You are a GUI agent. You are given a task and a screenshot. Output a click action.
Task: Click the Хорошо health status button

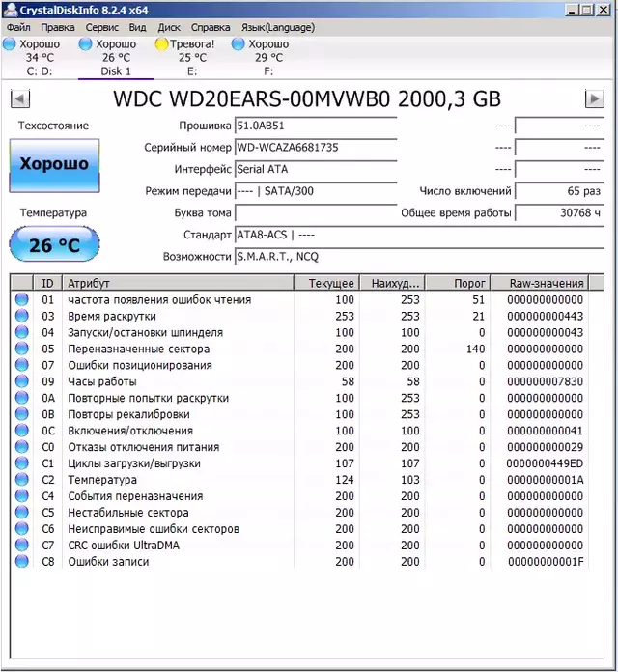tap(54, 165)
